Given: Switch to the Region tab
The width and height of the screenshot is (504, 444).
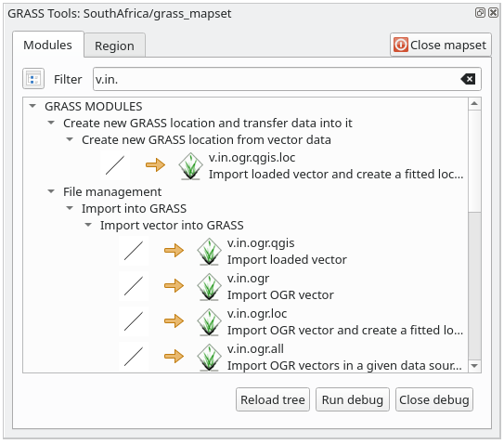Looking at the screenshot, I should (114, 46).
